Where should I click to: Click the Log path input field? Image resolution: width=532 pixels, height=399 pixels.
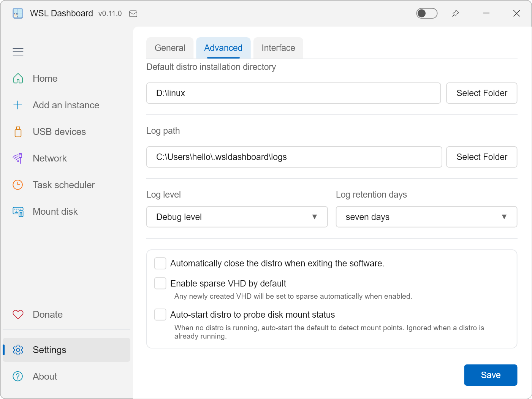point(294,157)
